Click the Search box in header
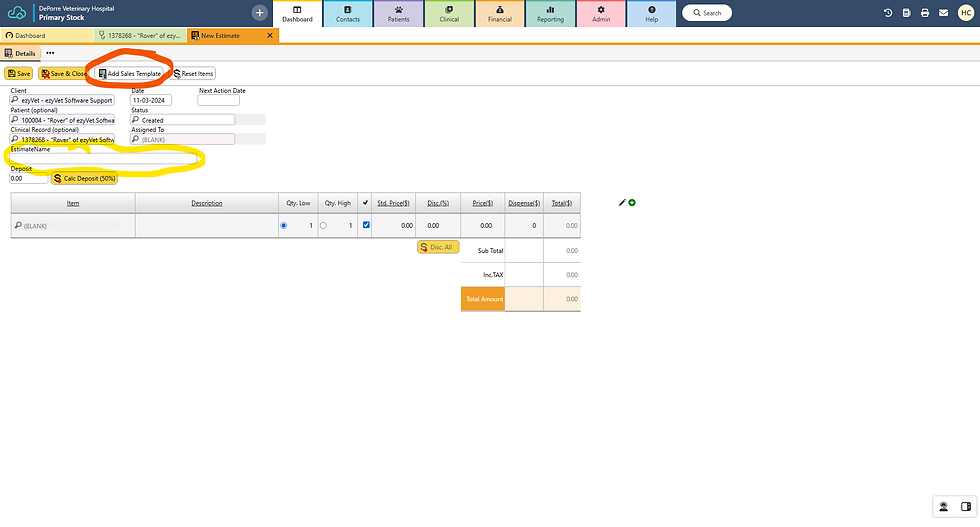Viewport: 980px width, 527px height. [707, 13]
